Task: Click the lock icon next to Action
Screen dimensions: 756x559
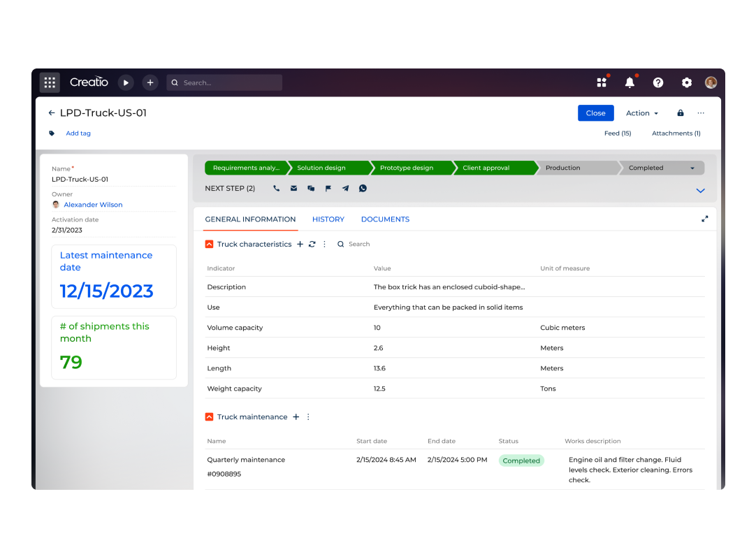Action: tap(679, 112)
